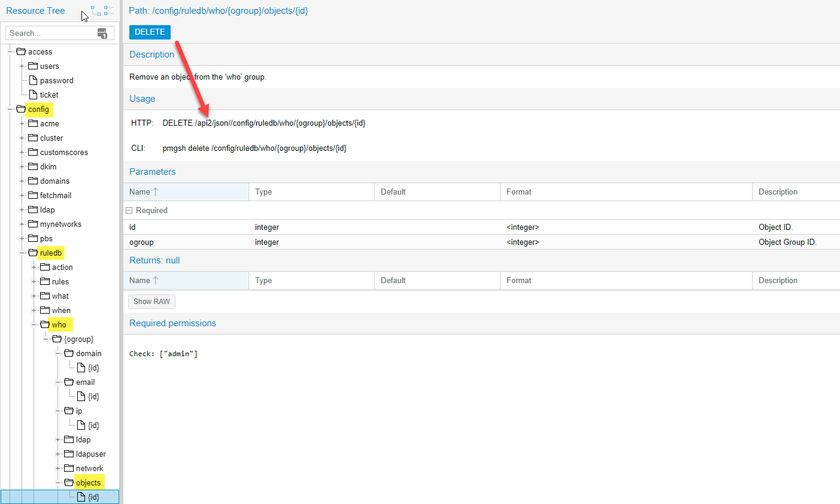The image size is (840, 504).
Task: Click the open folder icon beside who
Action: [45, 324]
